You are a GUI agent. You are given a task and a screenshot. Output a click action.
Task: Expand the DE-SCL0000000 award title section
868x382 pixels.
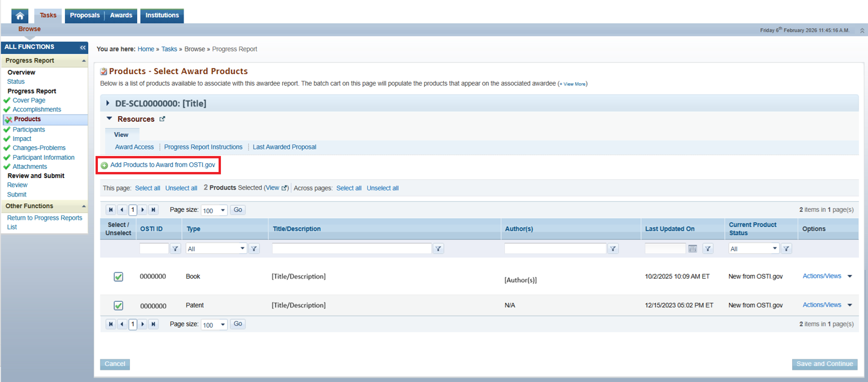pos(108,103)
